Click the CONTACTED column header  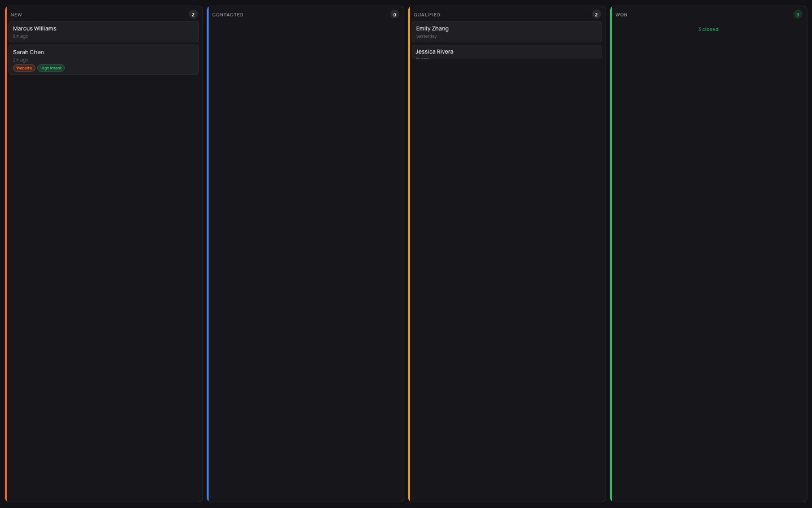[228, 15]
